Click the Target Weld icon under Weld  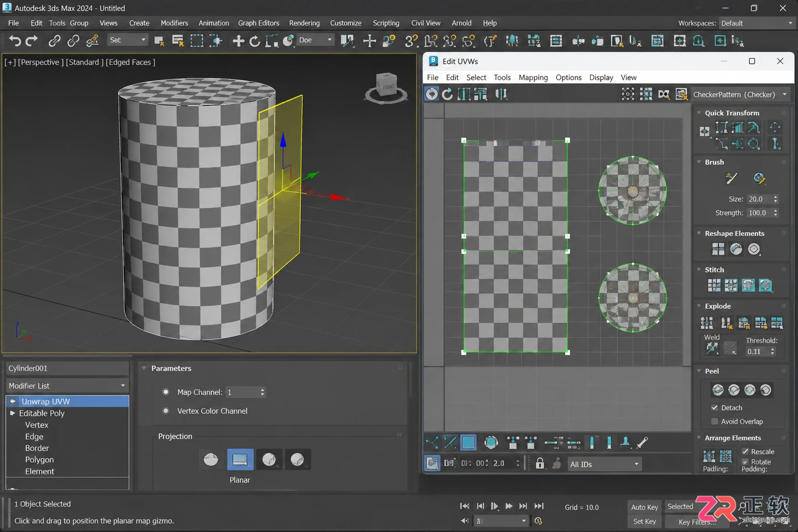712,348
